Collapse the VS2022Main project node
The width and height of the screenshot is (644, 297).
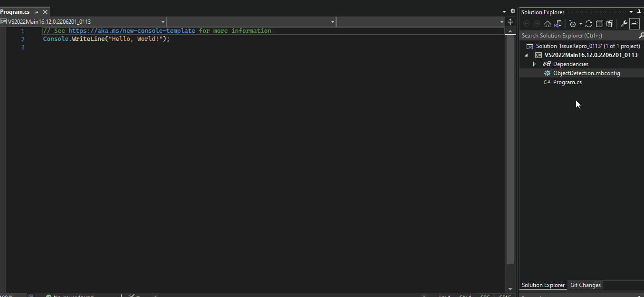[x=526, y=55]
